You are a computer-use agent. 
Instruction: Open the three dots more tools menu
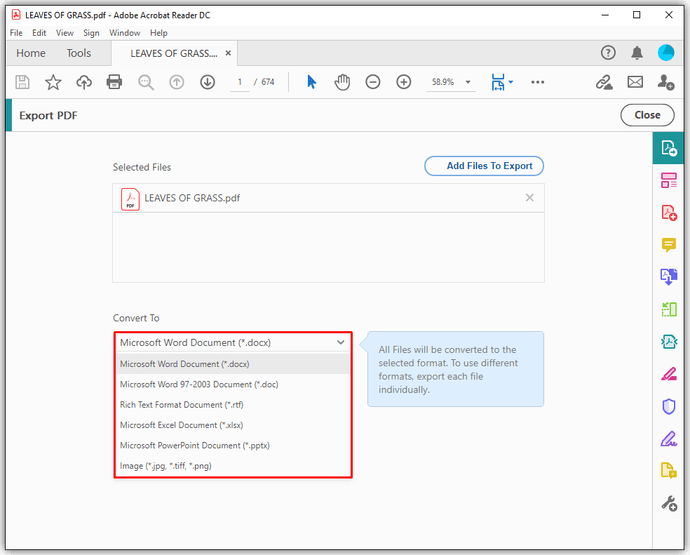point(537,82)
